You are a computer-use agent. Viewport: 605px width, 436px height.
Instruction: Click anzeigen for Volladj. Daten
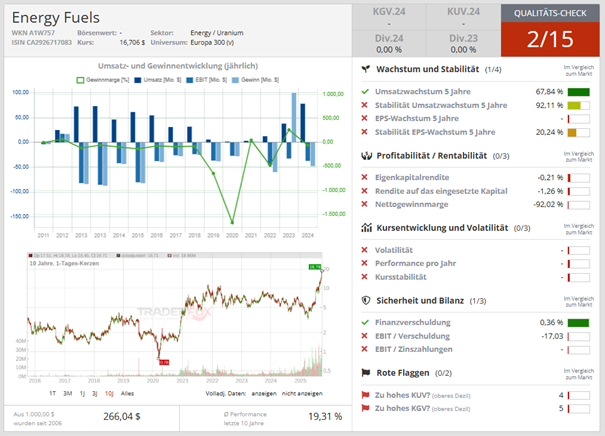pyautogui.click(x=264, y=394)
